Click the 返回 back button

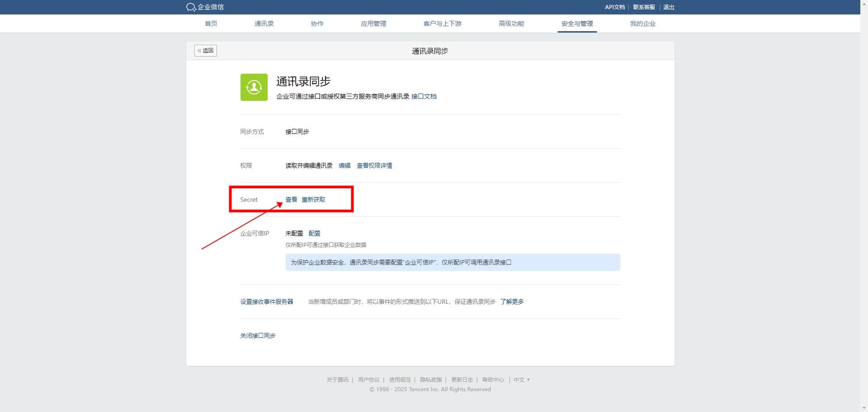point(206,51)
